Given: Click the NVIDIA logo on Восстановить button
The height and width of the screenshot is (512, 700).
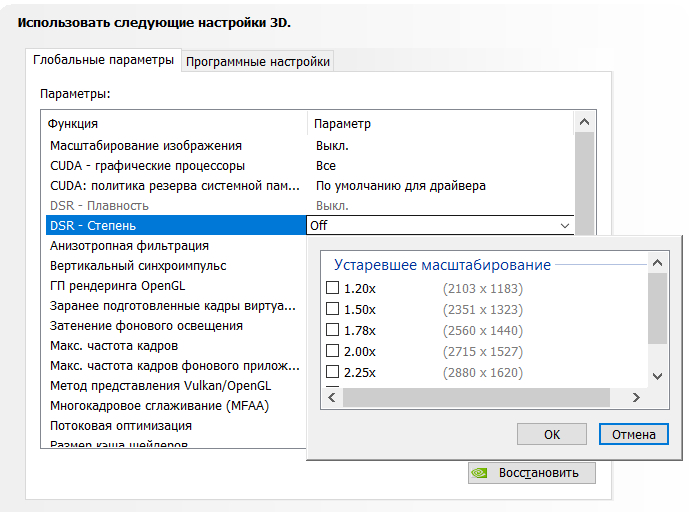Looking at the screenshot, I should click(482, 472).
